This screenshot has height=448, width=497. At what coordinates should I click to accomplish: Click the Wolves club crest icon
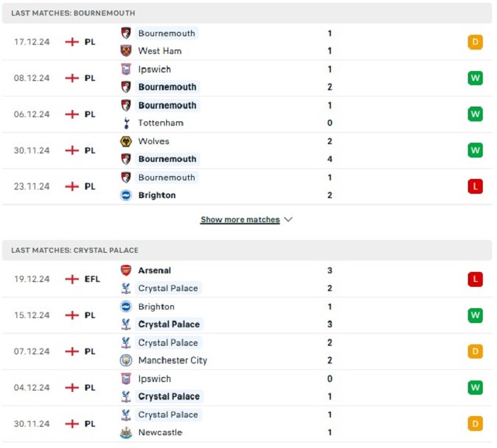[x=126, y=141]
